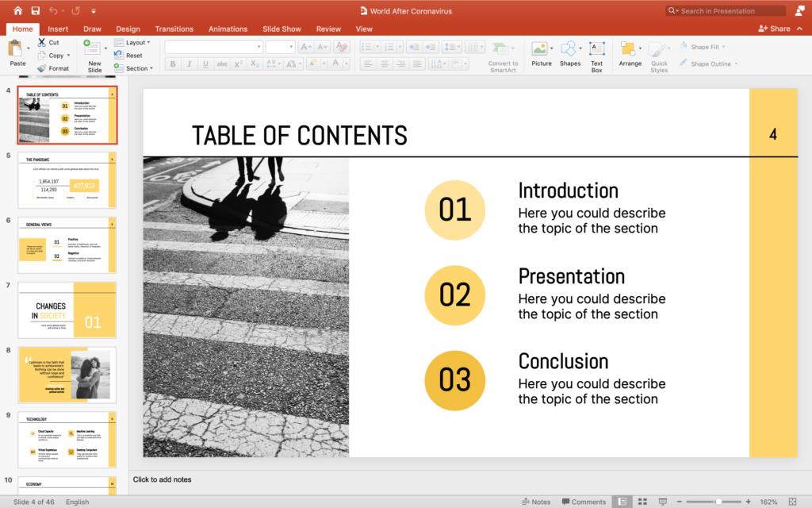Viewport: 812px width, 508px height.
Task: Insert a Text Box
Action: tap(597, 53)
